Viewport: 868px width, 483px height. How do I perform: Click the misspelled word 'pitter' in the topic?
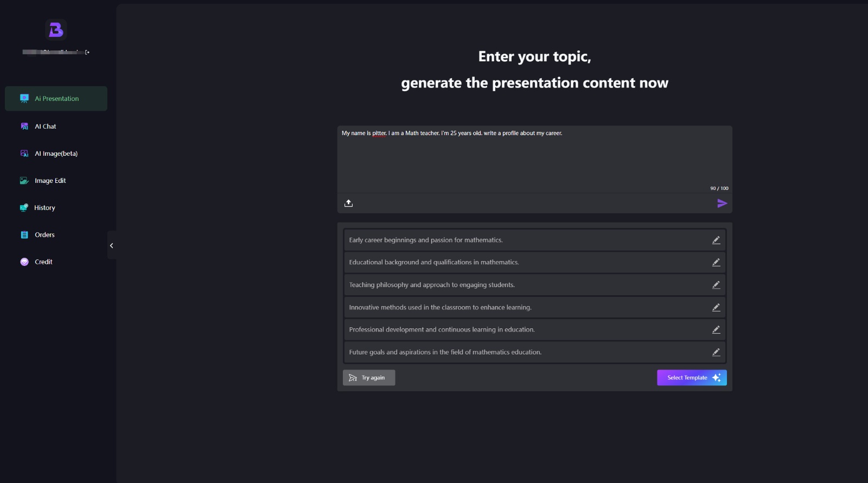click(x=379, y=133)
